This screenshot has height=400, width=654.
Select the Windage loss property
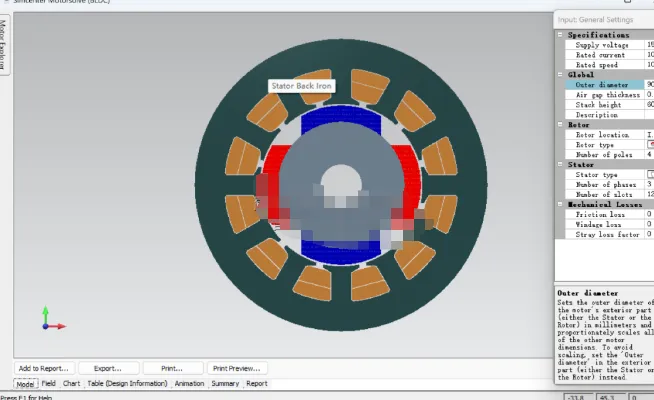tap(605, 224)
